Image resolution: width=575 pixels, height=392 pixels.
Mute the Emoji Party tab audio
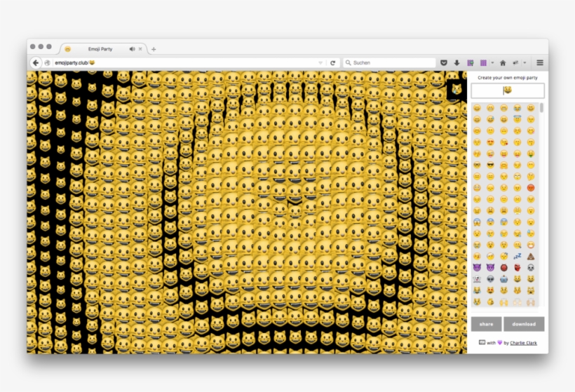pos(132,49)
